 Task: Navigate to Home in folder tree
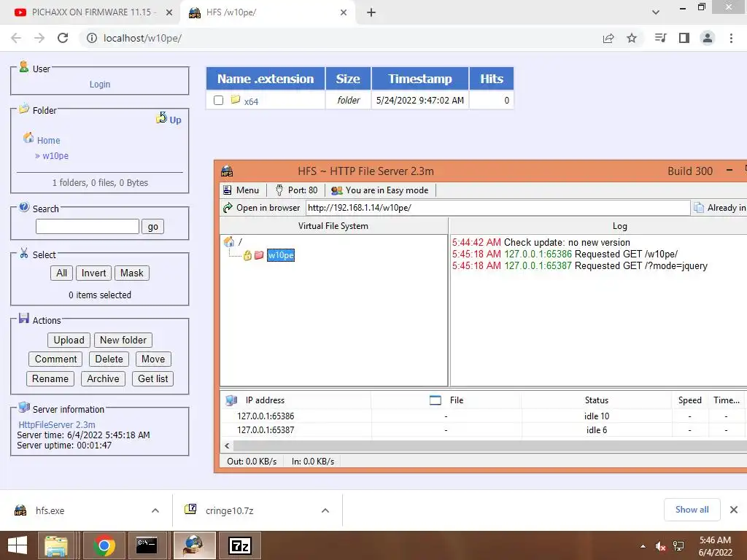[48, 141]
